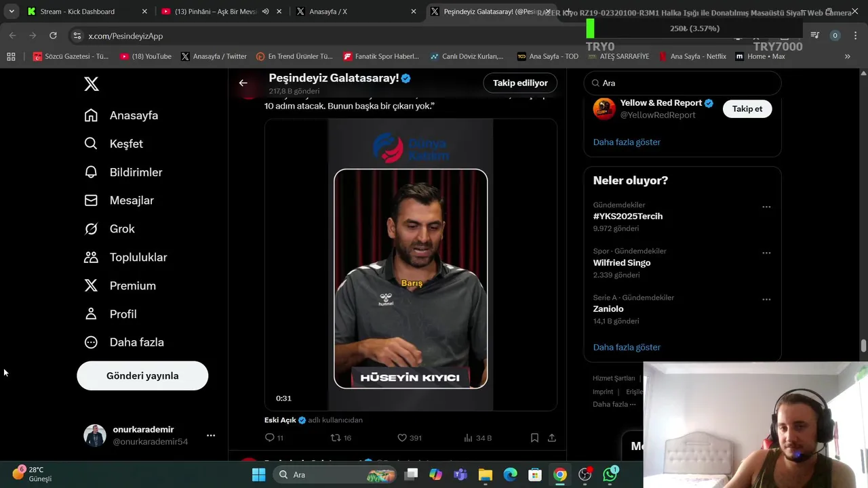This screenshot has height=488, width=868.
Task: Open Grok from the X sidebar
Action: [x=110, y=229]
